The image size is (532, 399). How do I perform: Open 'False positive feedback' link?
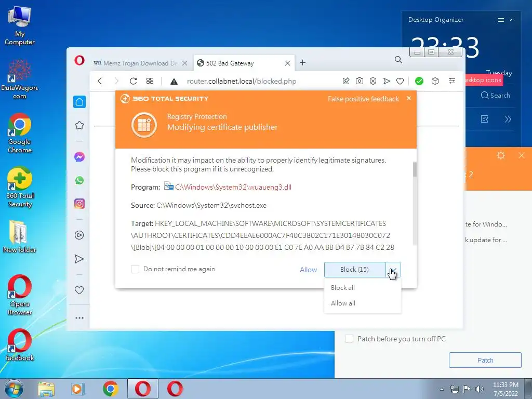point(363,99)
